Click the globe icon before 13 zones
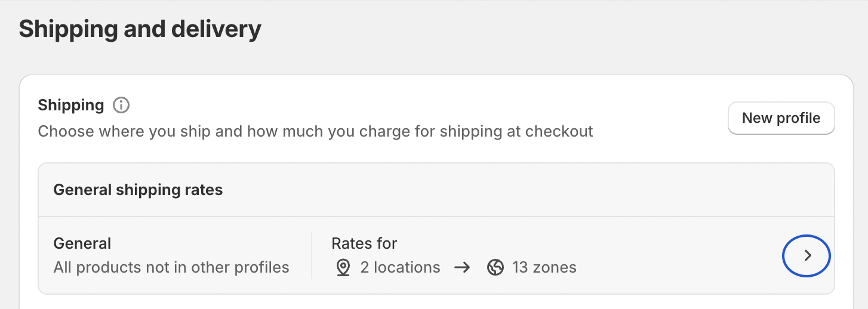Image resolution: width=868 pixels, height=309 pixels. 495,268
